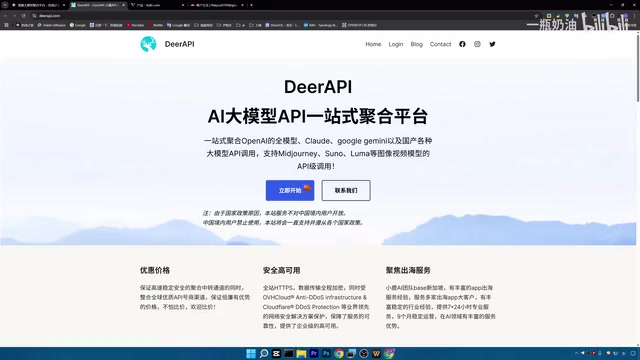Click the blue 立即开始 button

(x=290, y=190)
